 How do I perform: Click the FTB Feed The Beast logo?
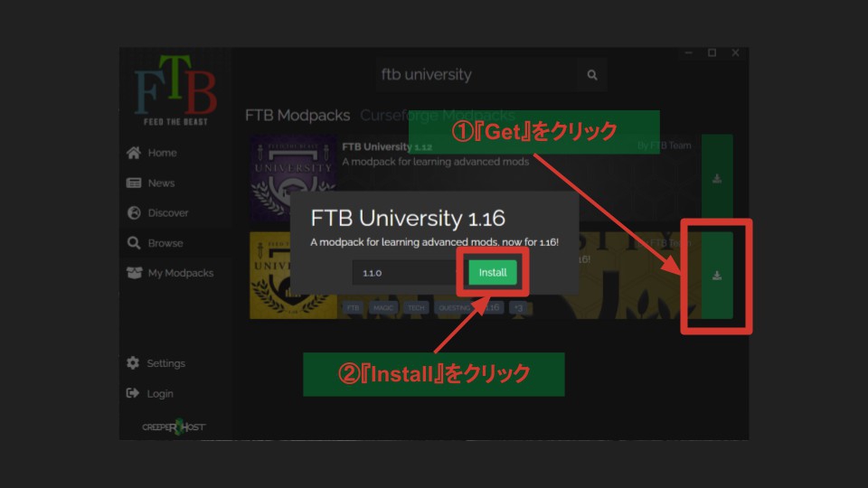(175, 94)
